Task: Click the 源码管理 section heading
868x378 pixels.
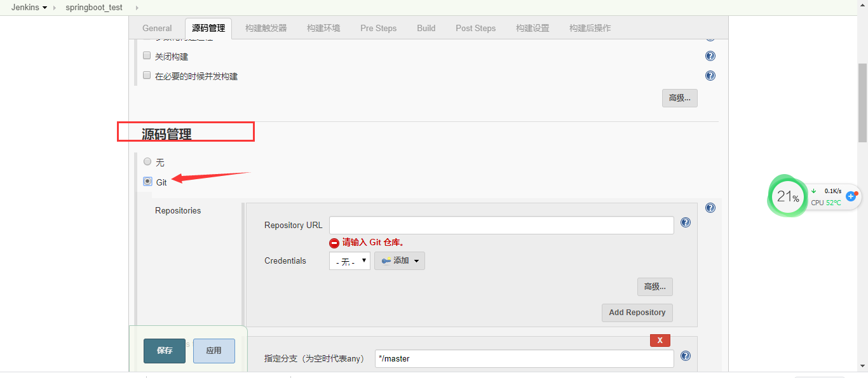Action: [x=166, y=134]
